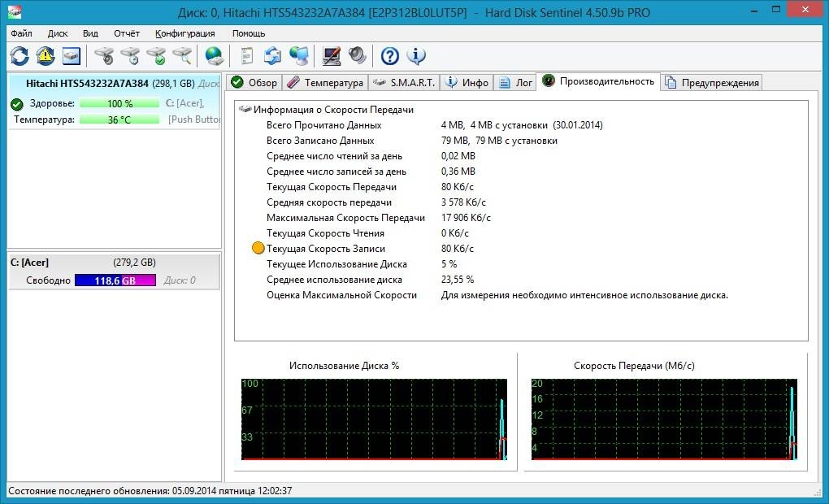The image size is (829, 504).
Task: Open configuration via computer with pen icon
Action: 332,55
